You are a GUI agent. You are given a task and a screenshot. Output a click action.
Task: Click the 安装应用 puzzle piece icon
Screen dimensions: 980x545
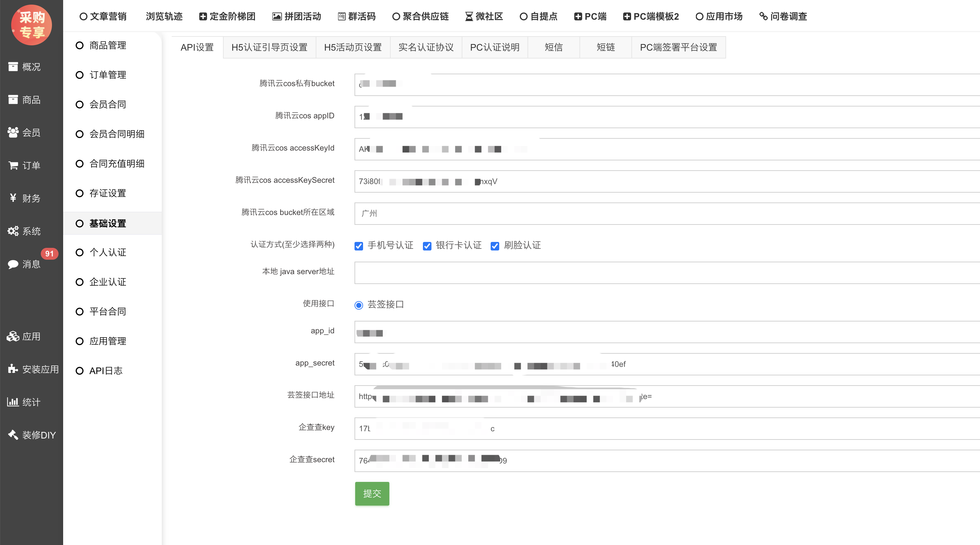pos(13,369)
